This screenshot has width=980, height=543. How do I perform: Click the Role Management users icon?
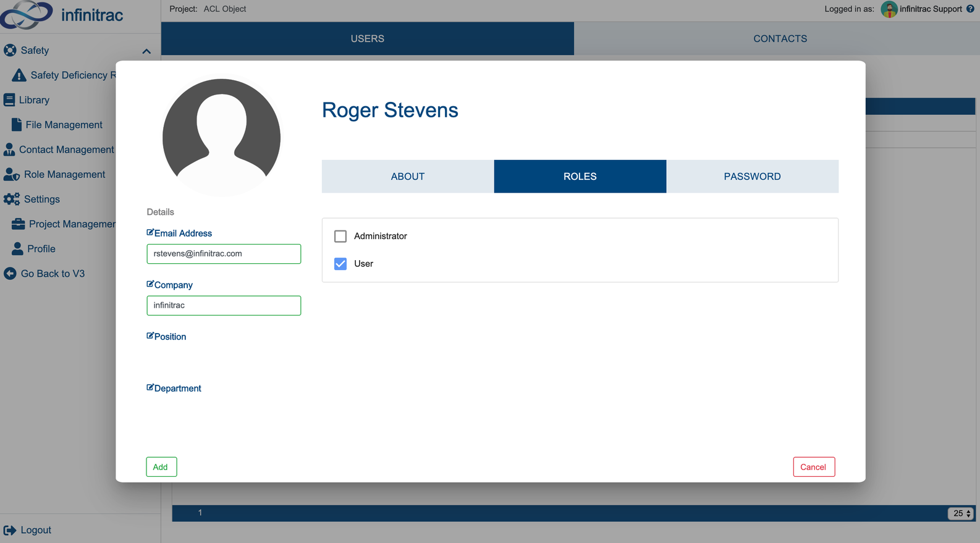tap(11, 174)
